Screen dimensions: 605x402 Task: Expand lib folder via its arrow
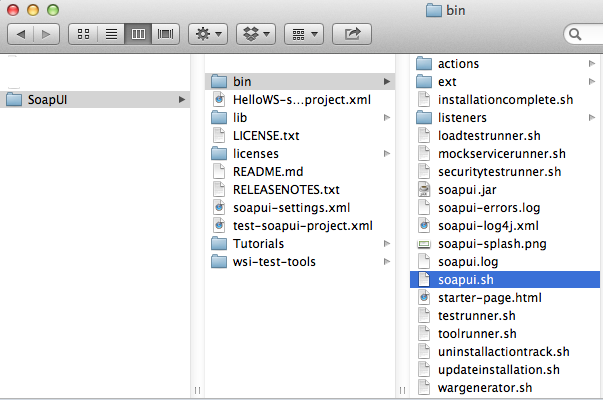[387, 118]
